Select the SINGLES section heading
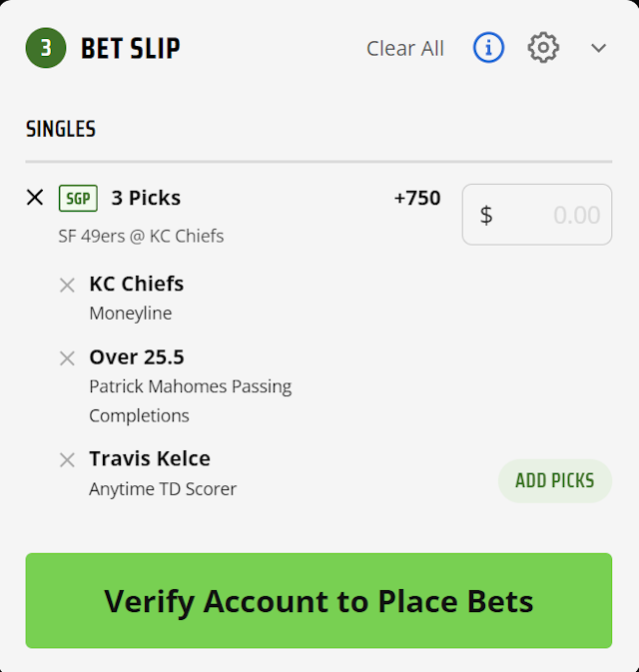The image size is (639, 672). coord(61,130)
